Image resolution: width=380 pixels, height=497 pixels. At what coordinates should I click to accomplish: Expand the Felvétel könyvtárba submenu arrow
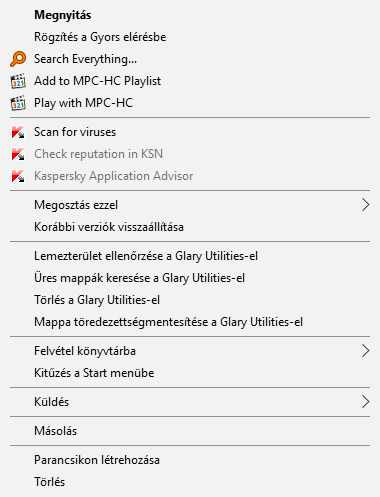click(x=365, y=351)
